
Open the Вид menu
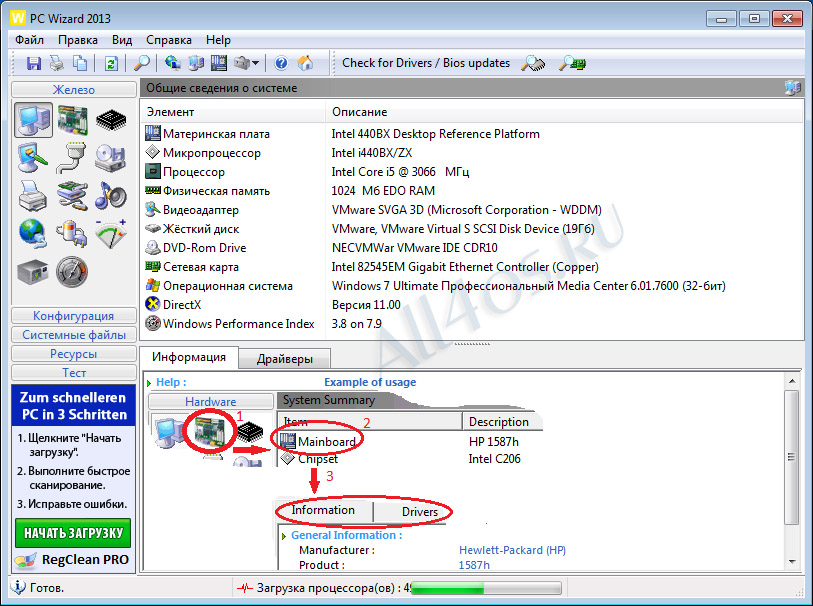pos(122,40)
